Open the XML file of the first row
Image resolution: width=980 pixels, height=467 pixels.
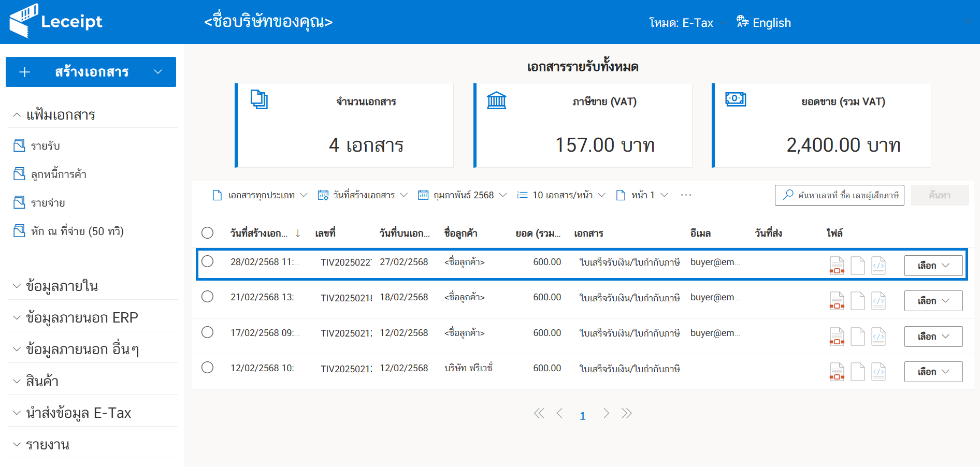tap(878, 265)
